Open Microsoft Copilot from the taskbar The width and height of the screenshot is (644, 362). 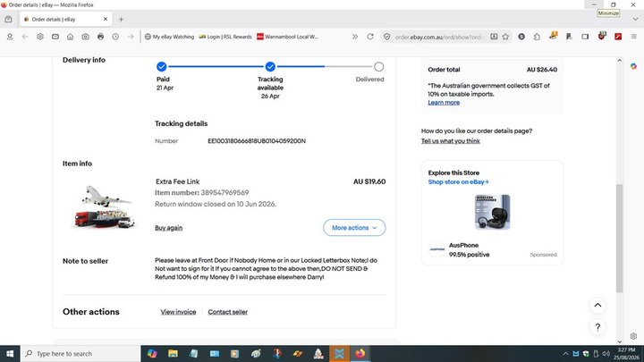coord(152,353)
